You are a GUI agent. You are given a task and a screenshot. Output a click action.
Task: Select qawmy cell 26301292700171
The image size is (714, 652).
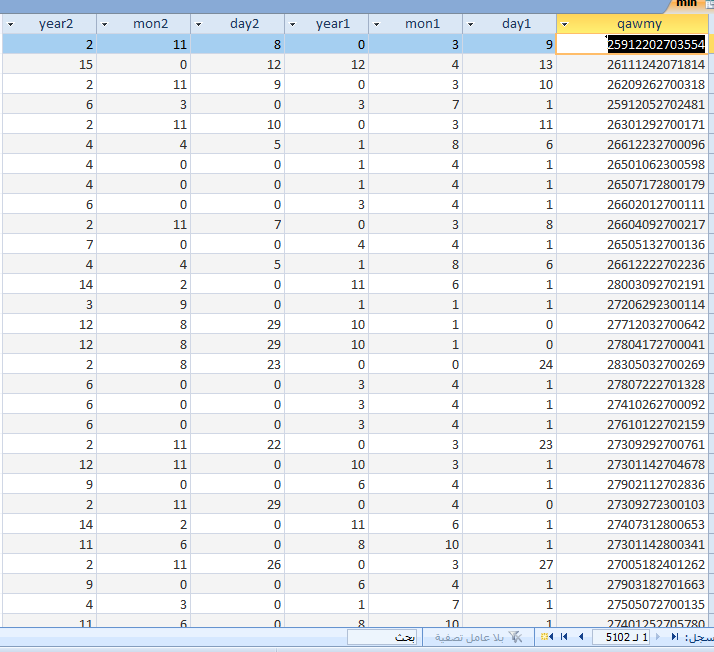point(632,124)
